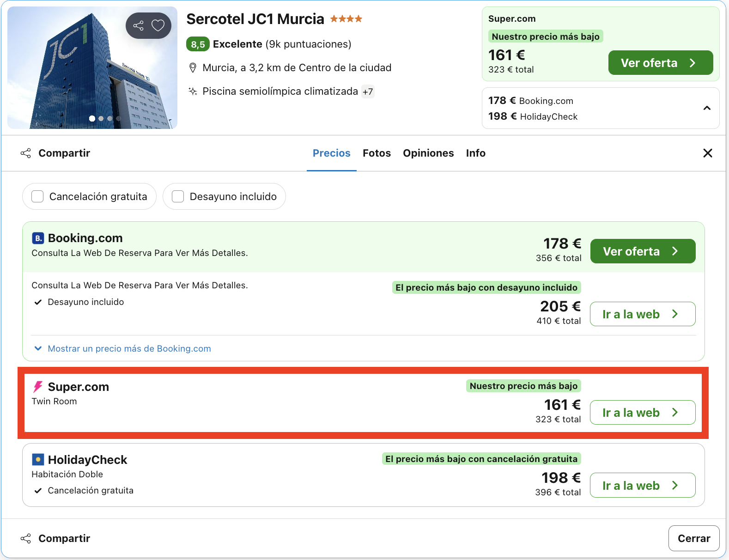Click the 198 € HolidayCheck price summary
The height and width of the screenshot is (560, 729).
[x=533, y=116]
